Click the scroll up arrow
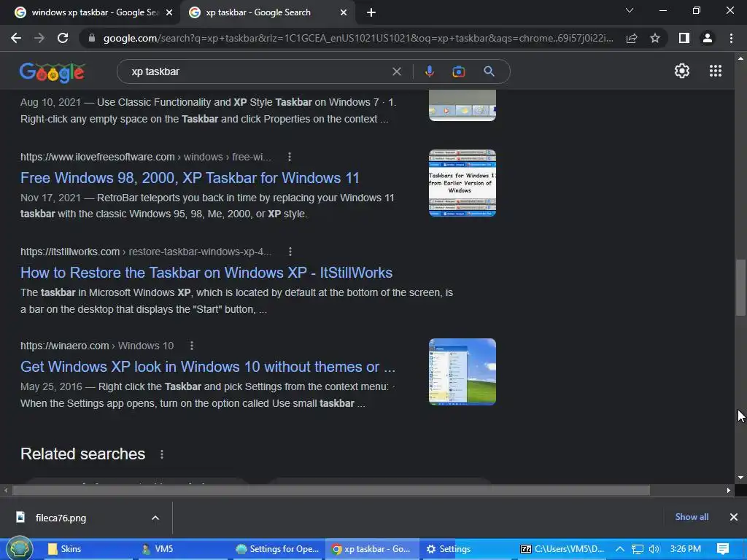The height and width of the screenshot is (560, 747). (740, 59)
